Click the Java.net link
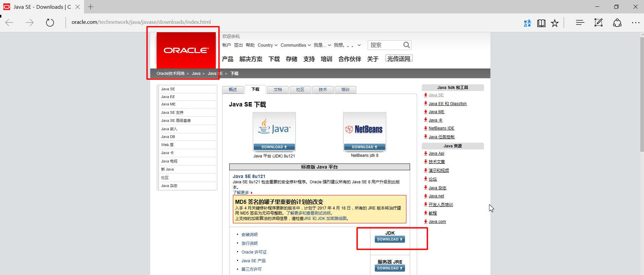The width and height of the screenshot is (644, 275). [x=436, y=196]
